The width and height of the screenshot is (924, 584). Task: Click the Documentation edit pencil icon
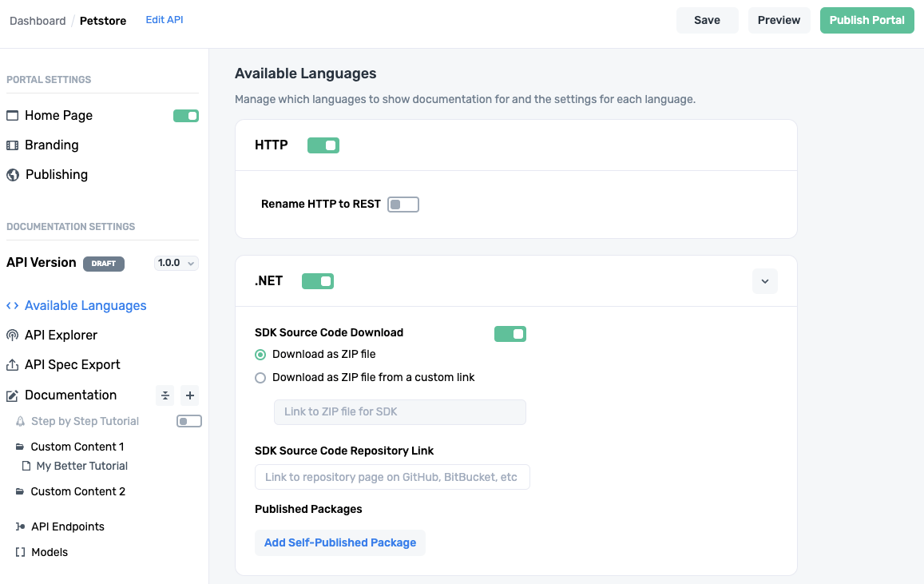click(x=12, y=395)
